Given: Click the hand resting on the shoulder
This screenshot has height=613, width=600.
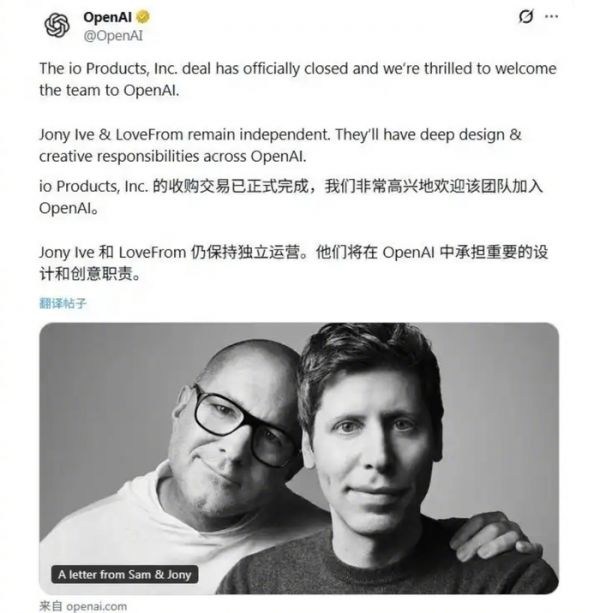Looking at the screenshot, I should click(494, 536).
